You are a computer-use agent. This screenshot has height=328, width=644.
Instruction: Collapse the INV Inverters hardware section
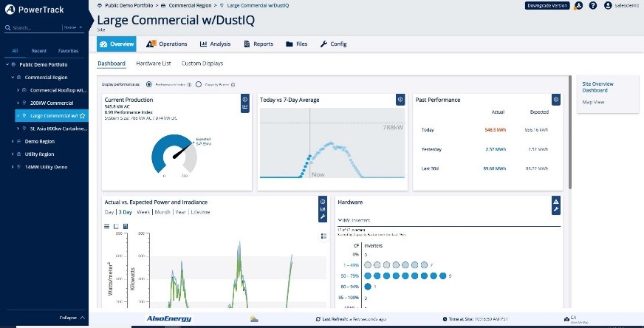coord(340,220)
